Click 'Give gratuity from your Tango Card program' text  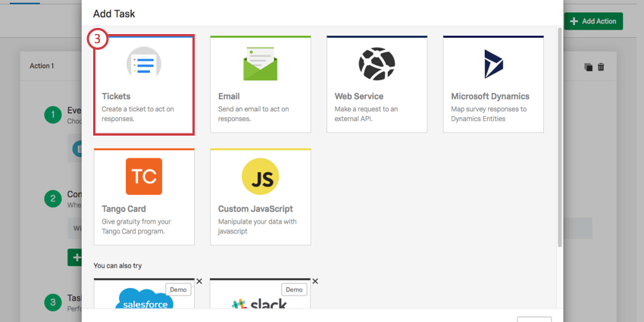point(136,227)
